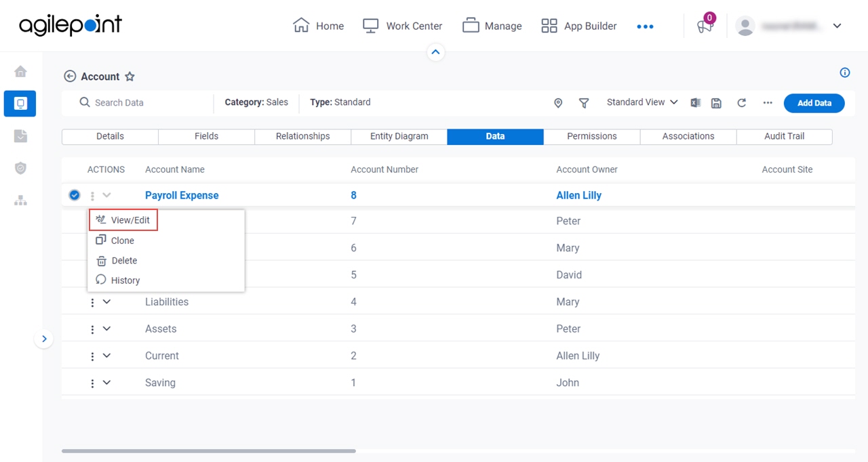Image resolution: width=868 pixels, height=462 pixels.
Task: Click the notifications megaphone icon
Action: pos(705,26)
